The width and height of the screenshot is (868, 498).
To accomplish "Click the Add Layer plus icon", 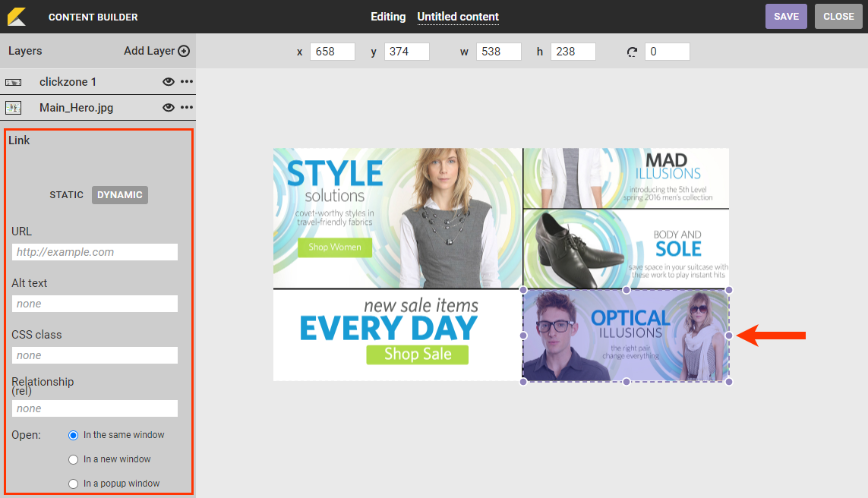I will (184, 52).
